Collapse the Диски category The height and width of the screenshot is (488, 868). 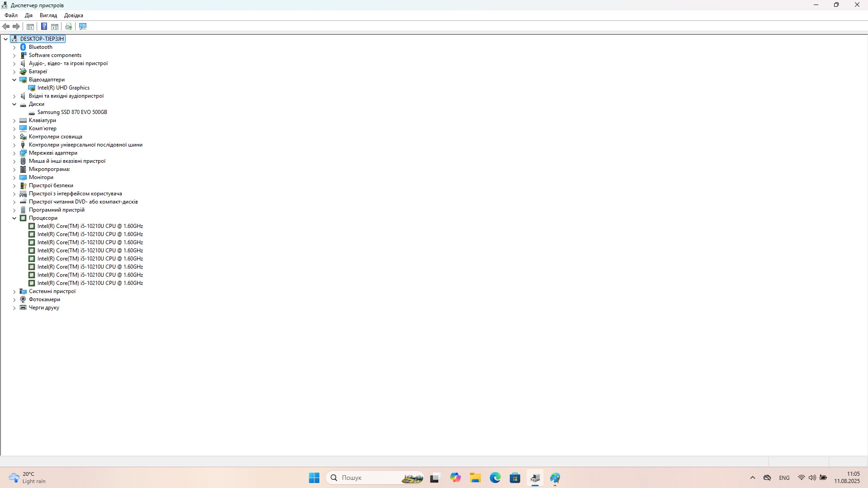point(14,104)
